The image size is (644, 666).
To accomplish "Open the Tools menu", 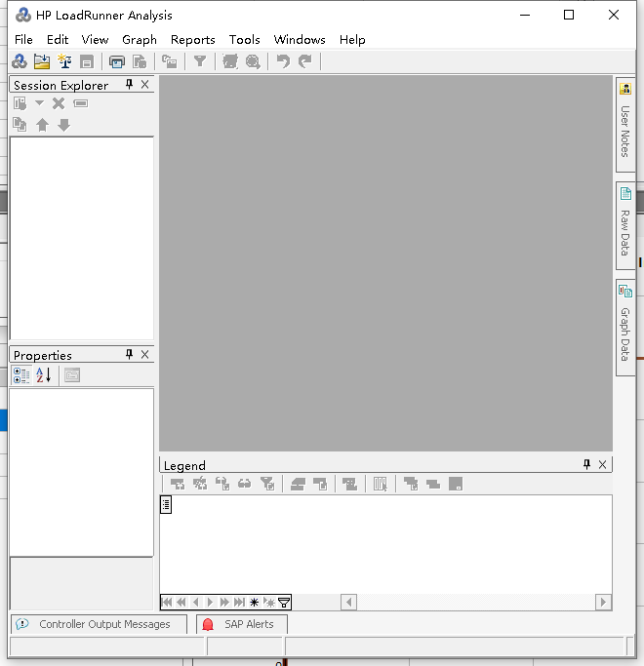I will click(x=244, y=40).
